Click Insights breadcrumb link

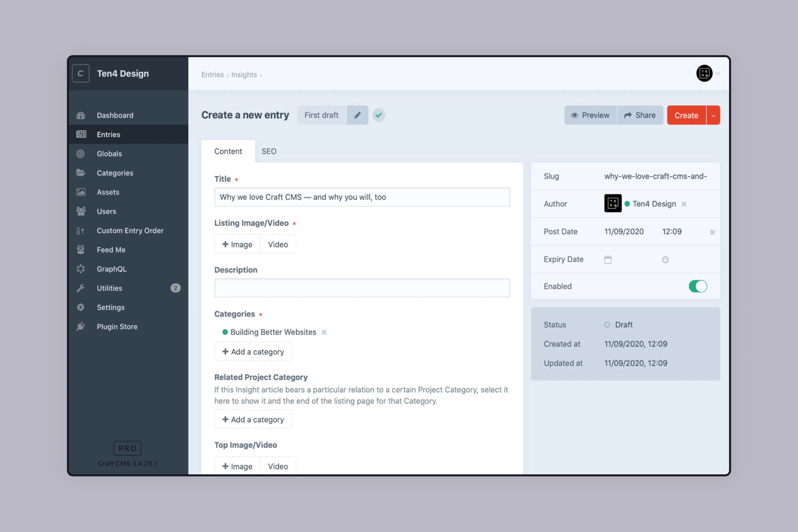point(244,75)
